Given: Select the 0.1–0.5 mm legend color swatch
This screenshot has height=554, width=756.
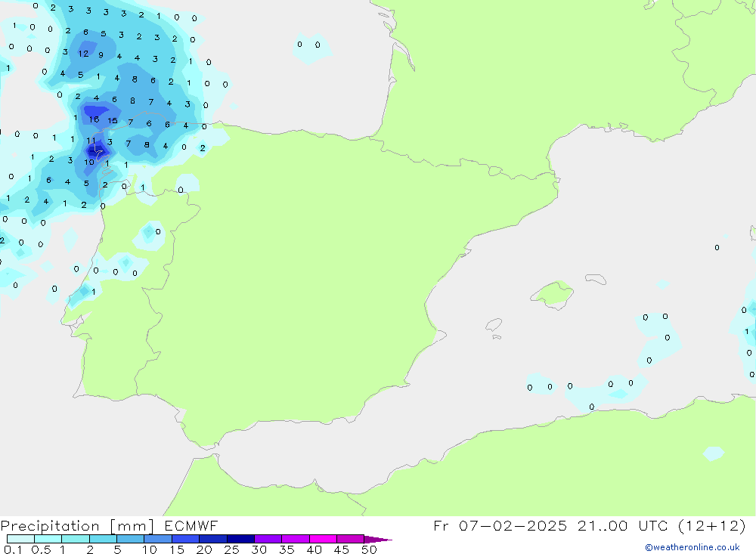Looking at the screenshot, I should point(20,539).
